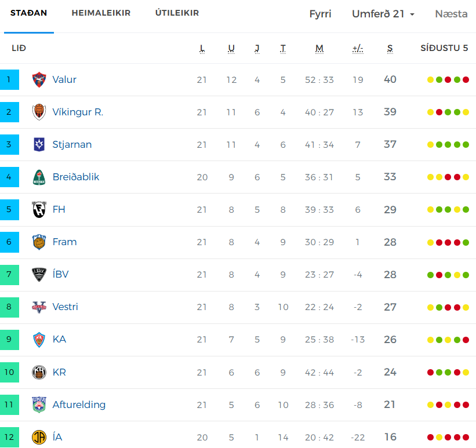This screenshot has height=448, width=476.
Task: Select the Stjarnan star crest icon
Action: 39,144
